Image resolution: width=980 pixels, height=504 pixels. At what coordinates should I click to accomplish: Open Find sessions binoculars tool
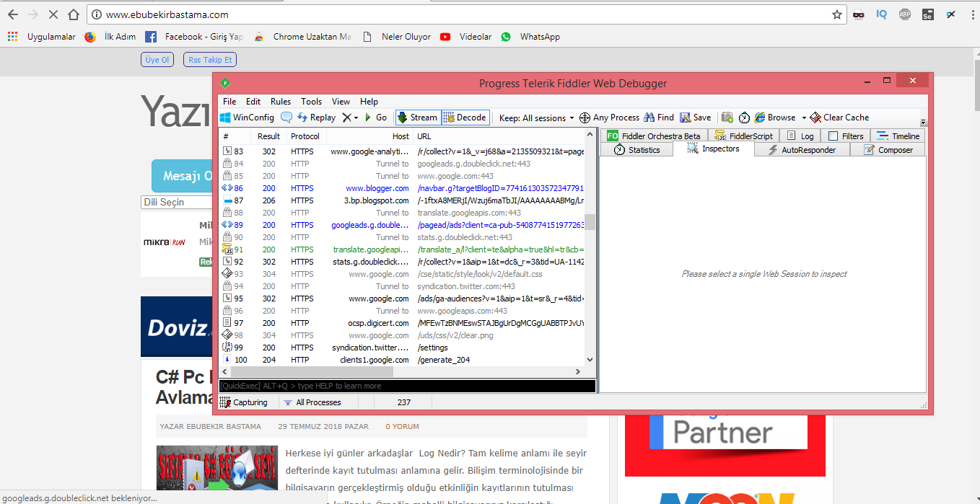659,118
